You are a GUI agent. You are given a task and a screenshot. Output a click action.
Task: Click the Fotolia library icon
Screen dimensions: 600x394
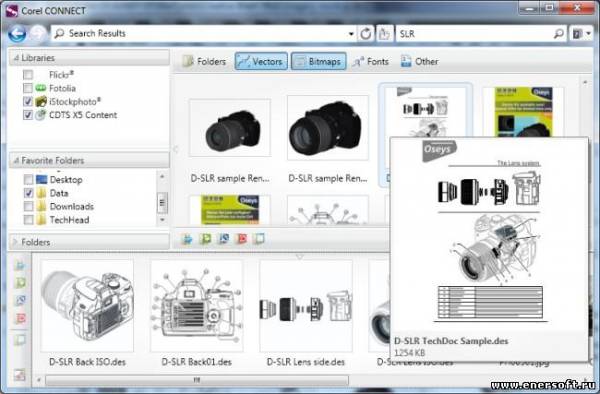point(41,88)
